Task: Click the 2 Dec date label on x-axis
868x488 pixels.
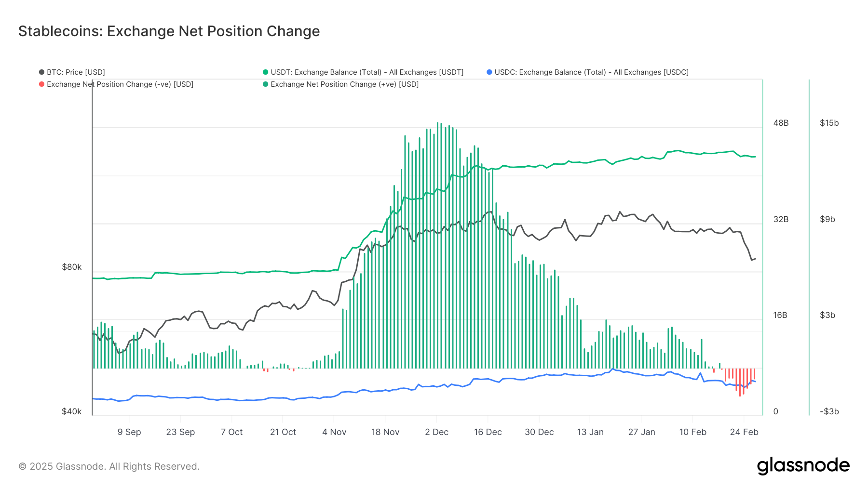Action: [x=436, y=432]
